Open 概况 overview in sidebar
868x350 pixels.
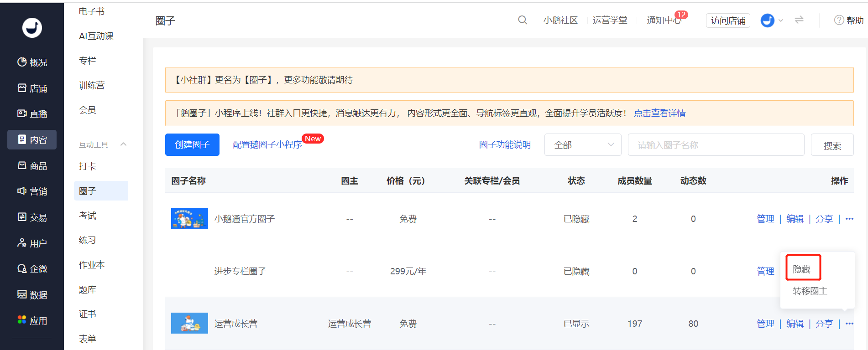point(32,62)
